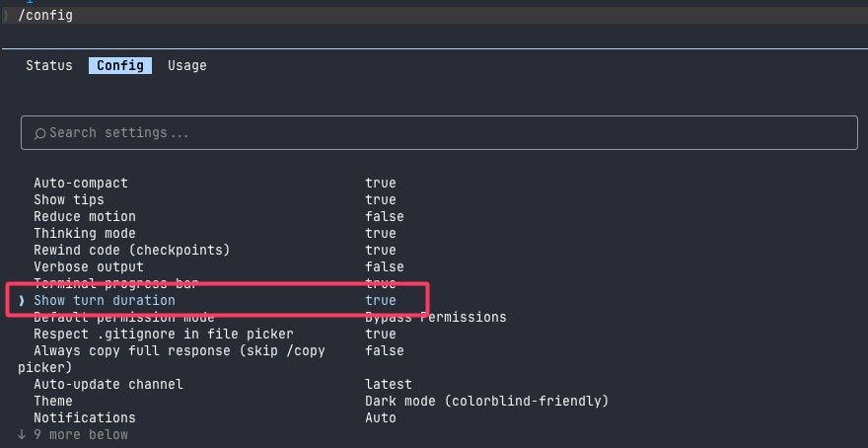Toggle Verbose output false value
This screenshot has width=868, height=448.
384,266
